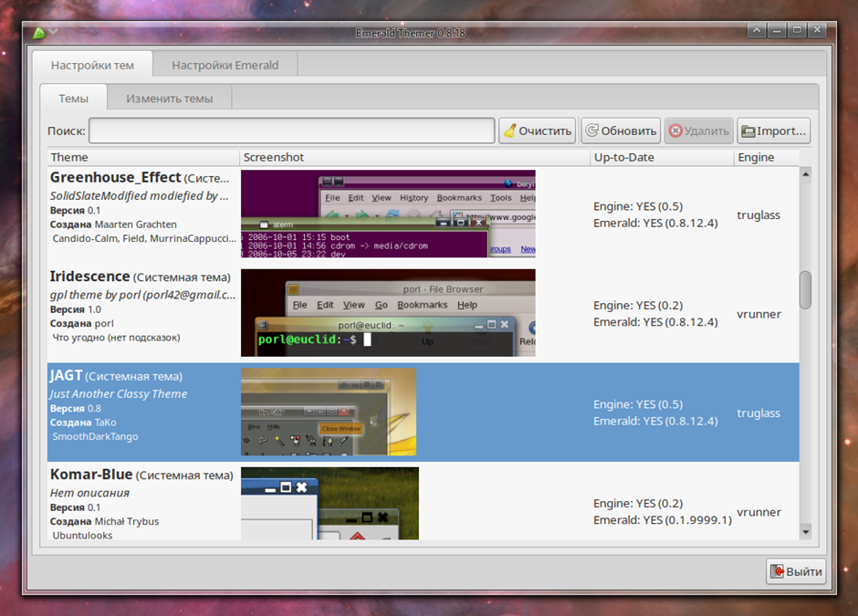Click the refresh arrow icon on Обновить
Image resolution: width=858 pixels, height=616 pixels.
click(x=591, y=131)
